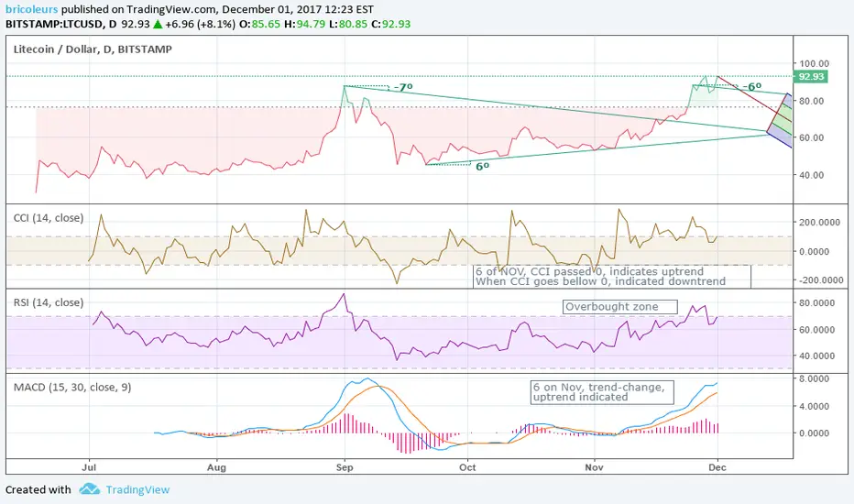Screen dimensions: 854x504
Task: Click the Dec date axis label
Action: [717, 467]
